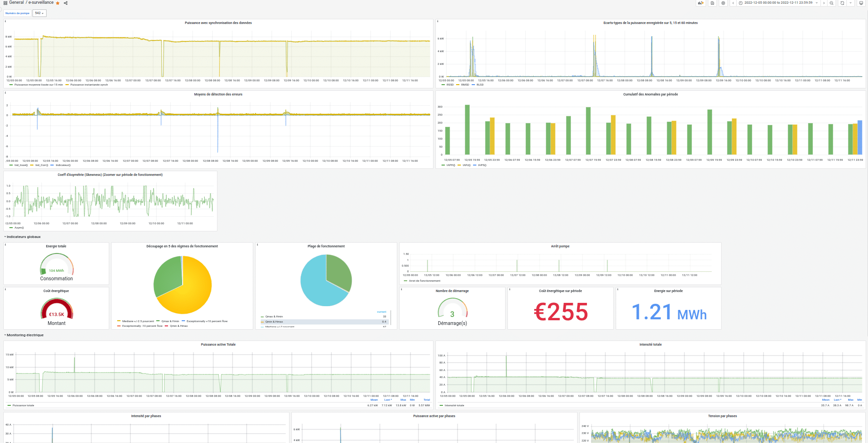Unstar the e-surveillance dashboard
Viewport: 868px width, 443px height.
tap(58, 3)
